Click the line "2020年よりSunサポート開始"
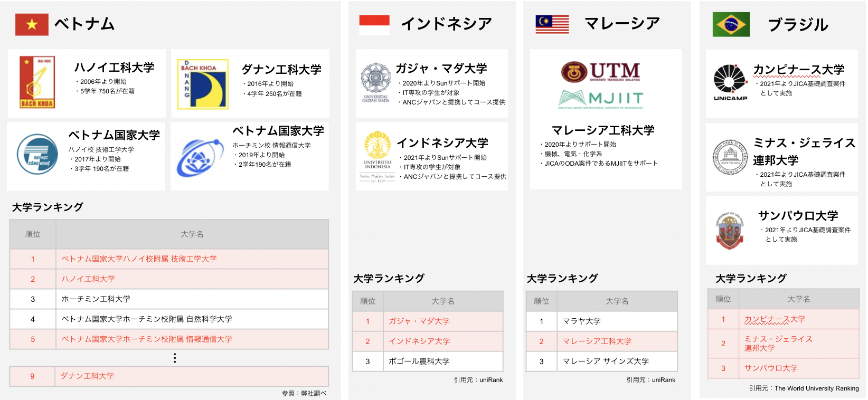Image resolution: width=868 pixels, height=400 pixels. (x=441, y=83)
